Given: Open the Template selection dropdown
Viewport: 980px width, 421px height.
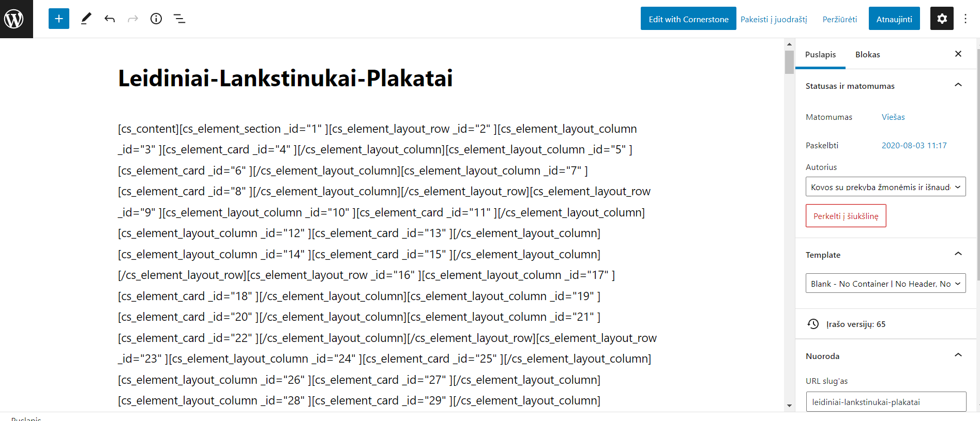Looking at the screenshot, I should coord(885,283).
